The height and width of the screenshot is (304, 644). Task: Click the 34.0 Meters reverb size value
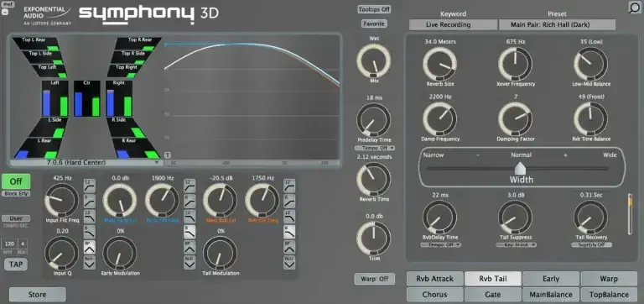click(x=440, y=41)
